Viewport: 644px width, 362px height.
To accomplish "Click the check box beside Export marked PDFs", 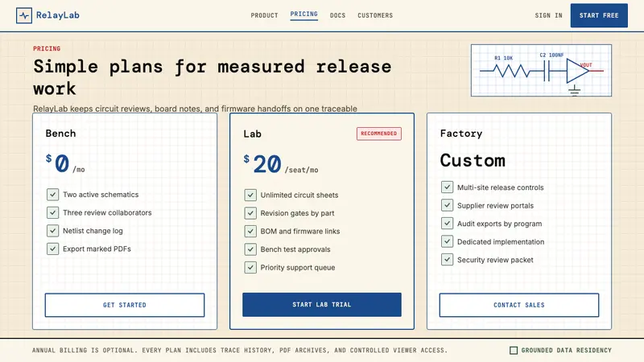I will click(52, 249).
